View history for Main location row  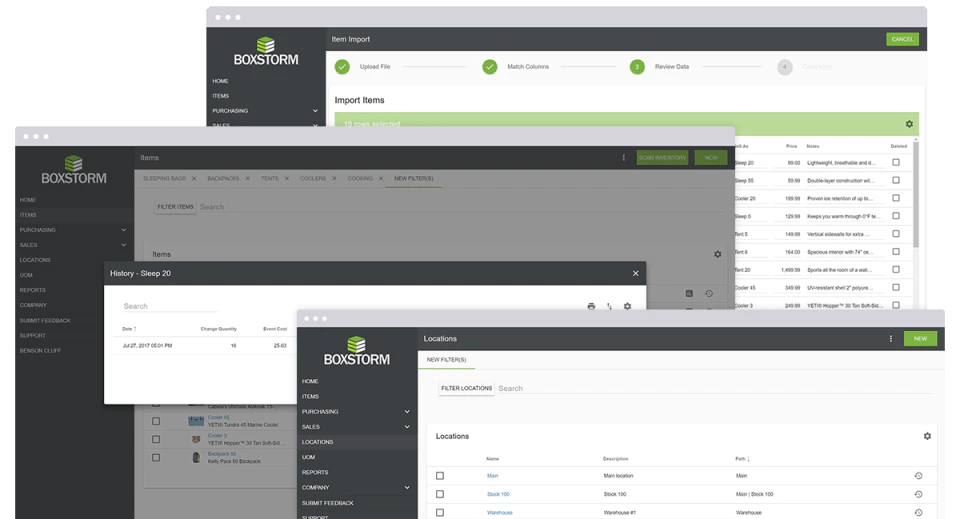point(918,476)
